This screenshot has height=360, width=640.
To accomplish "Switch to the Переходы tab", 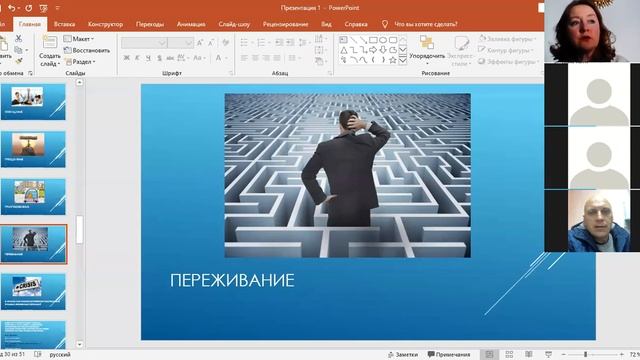I will pyautogui.click(x=150, y=24).
